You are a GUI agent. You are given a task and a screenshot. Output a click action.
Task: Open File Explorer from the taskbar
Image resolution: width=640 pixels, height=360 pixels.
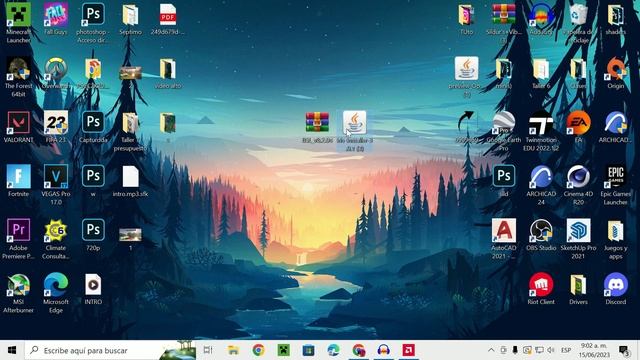click(x=233, y=350)
